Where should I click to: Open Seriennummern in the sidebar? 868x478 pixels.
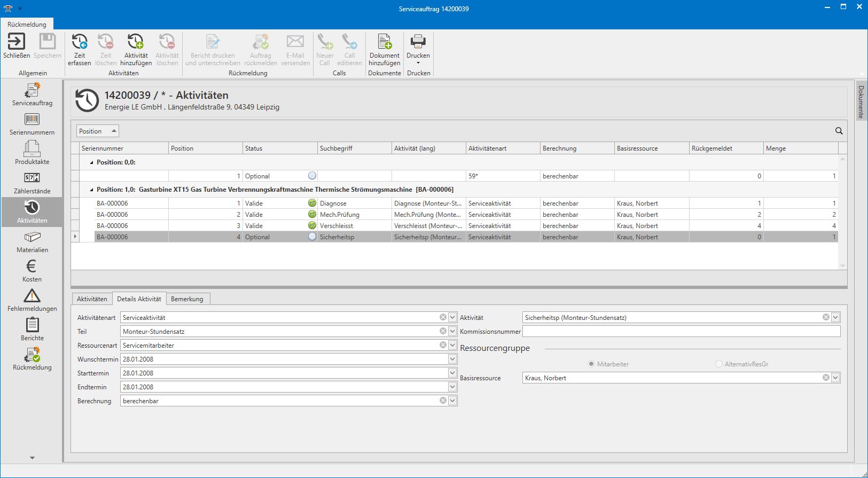click(x=32, y=124)
